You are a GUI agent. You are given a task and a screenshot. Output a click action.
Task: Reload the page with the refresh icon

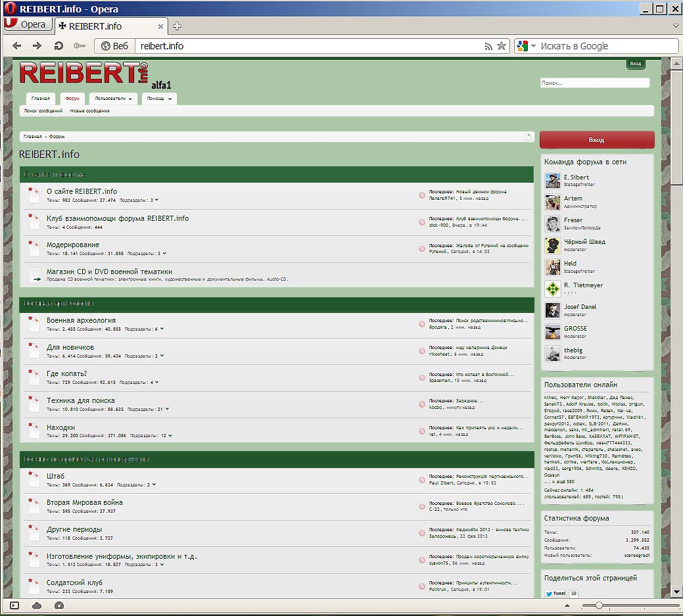tap(59, 46)
